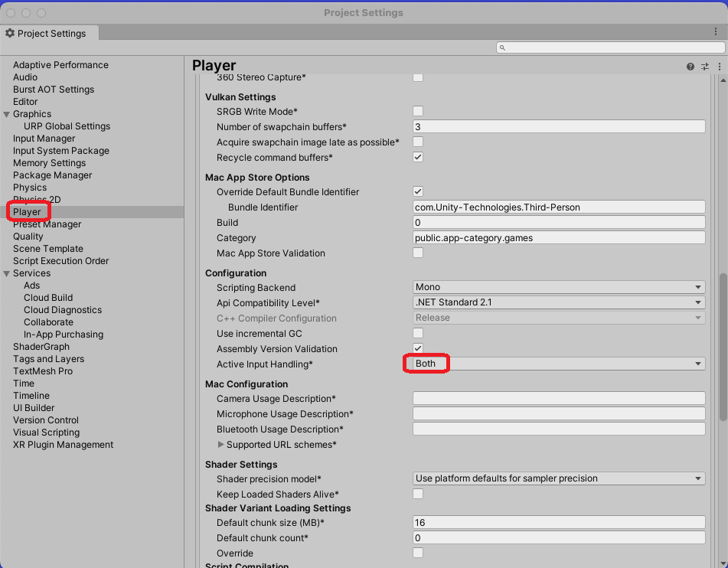
Task: Click the Bundle Identifier text field
Action: click(559, 207)
